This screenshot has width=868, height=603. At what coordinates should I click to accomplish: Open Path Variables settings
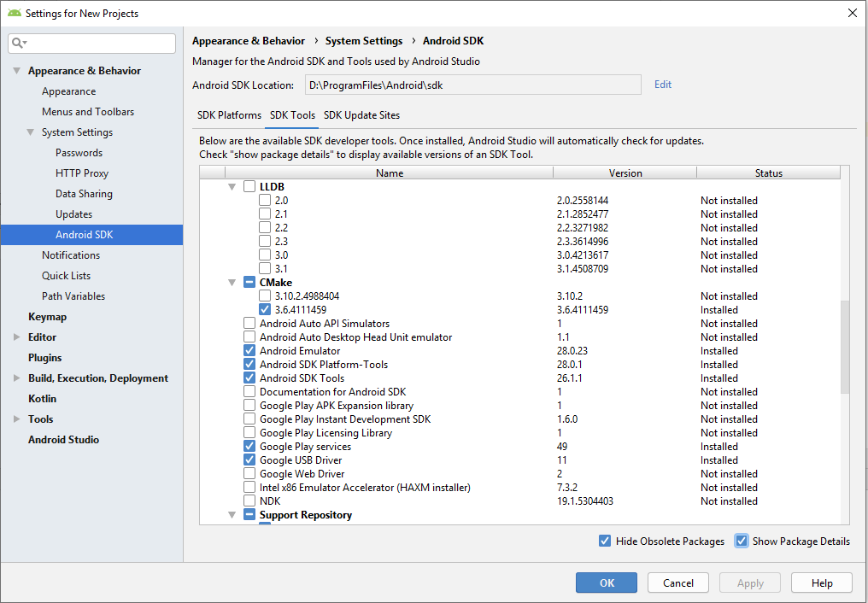(73, 296)
